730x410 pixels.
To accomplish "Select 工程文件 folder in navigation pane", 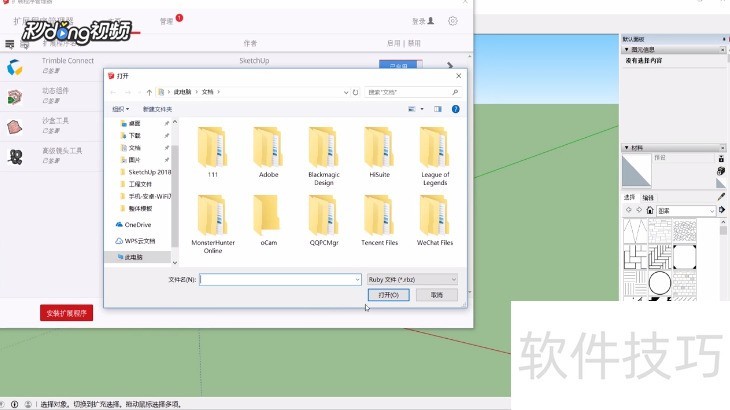I will [x=140, y=184].
